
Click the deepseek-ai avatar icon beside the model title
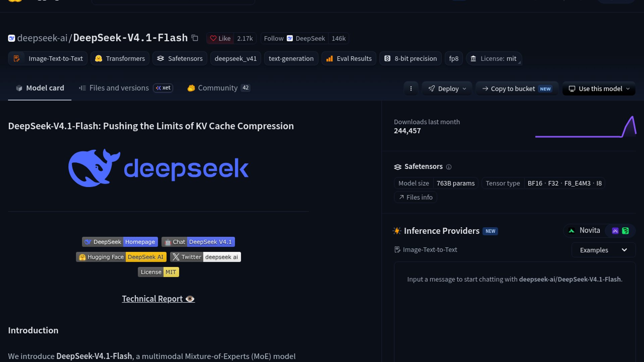(x=11, y=38)
